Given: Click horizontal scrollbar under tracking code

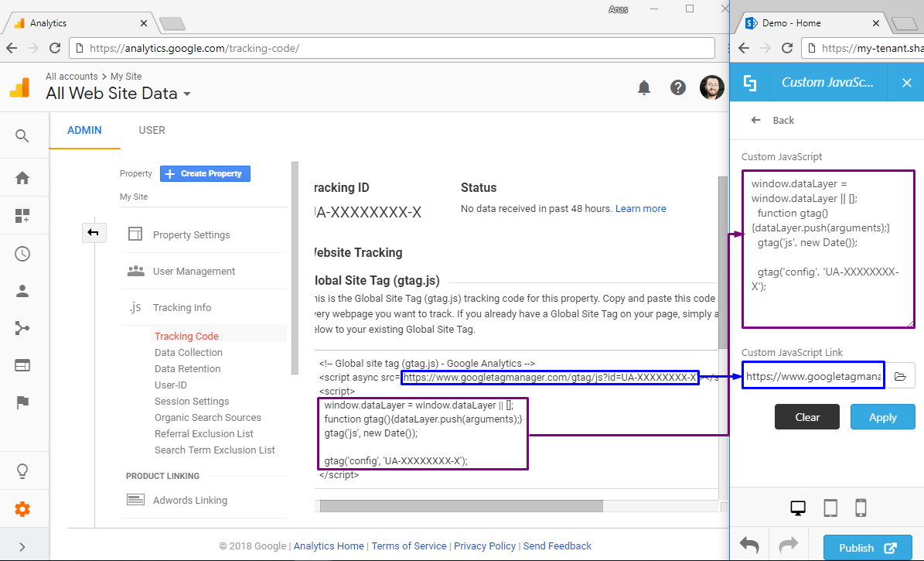Looking at the screenshot, I should coord(462,506).
